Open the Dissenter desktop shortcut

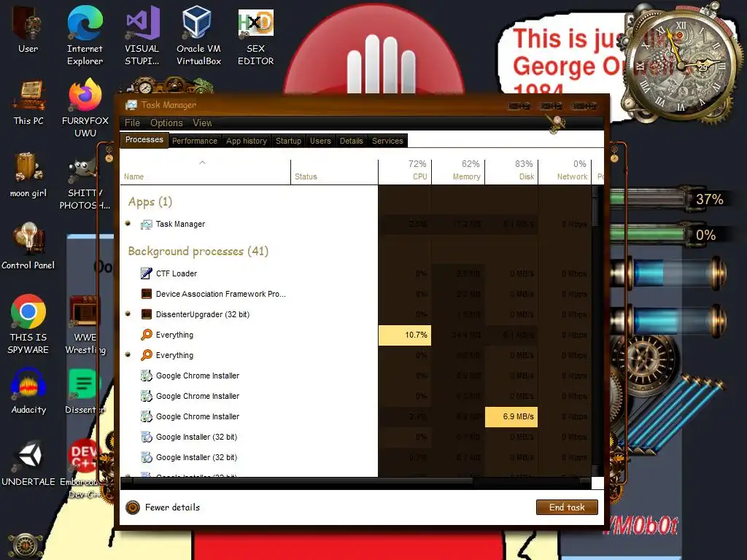[85, 391]
